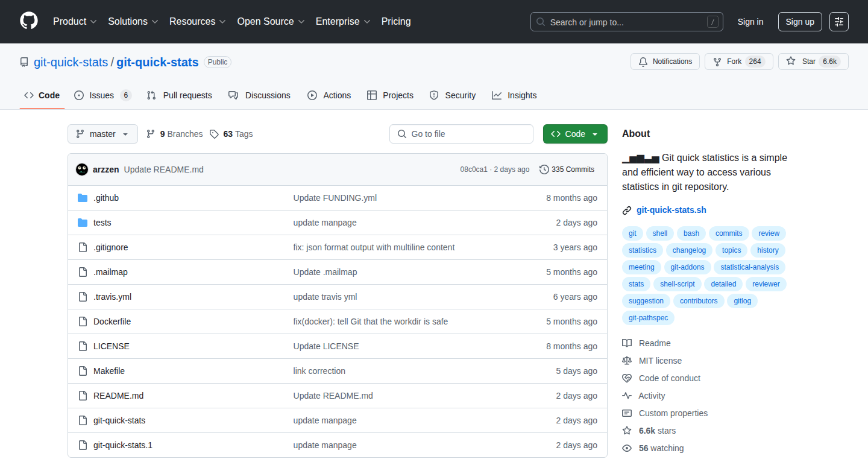Click the .github folder icon
Screen dimensions: 868x459
pyautogui.click(x=83, y=198)
